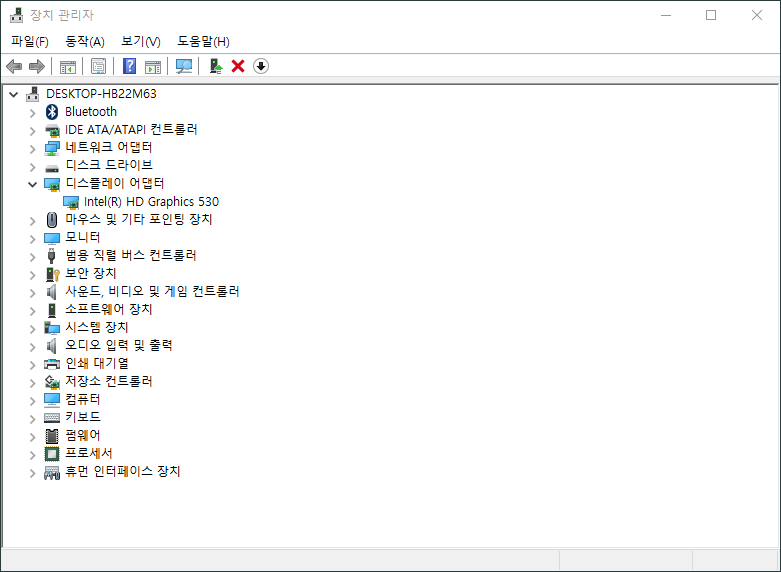The height and width of the screenshot is (572, 781).
Task: Click the 휴먼 인터페이스 장치 icon
Action: pos(52,472)
